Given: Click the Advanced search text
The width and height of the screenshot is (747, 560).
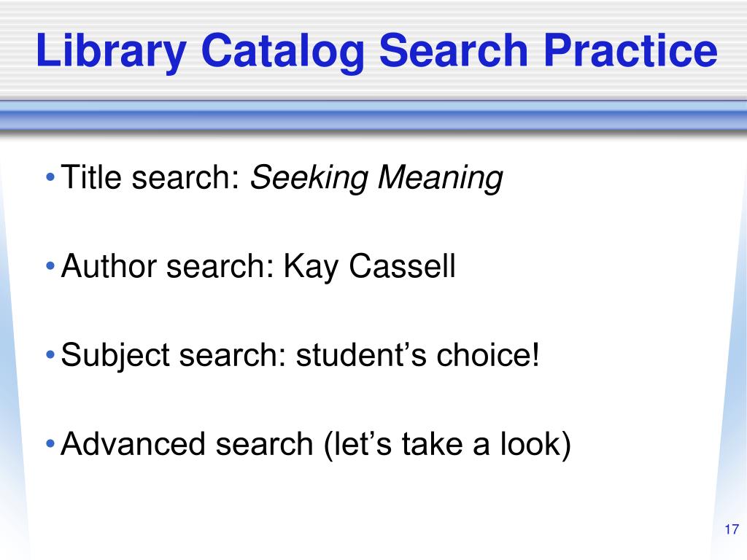Looking at the screenshot, I should (187, 444).
